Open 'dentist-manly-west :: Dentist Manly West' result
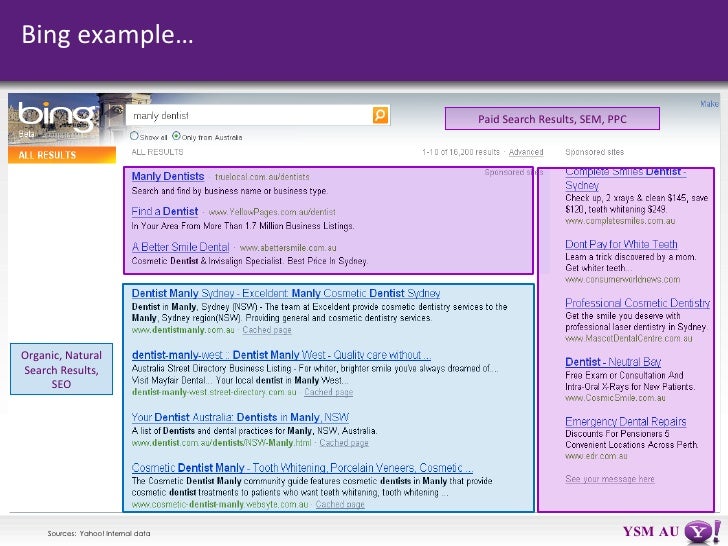The image size is (728, 546). coord(281,355)
